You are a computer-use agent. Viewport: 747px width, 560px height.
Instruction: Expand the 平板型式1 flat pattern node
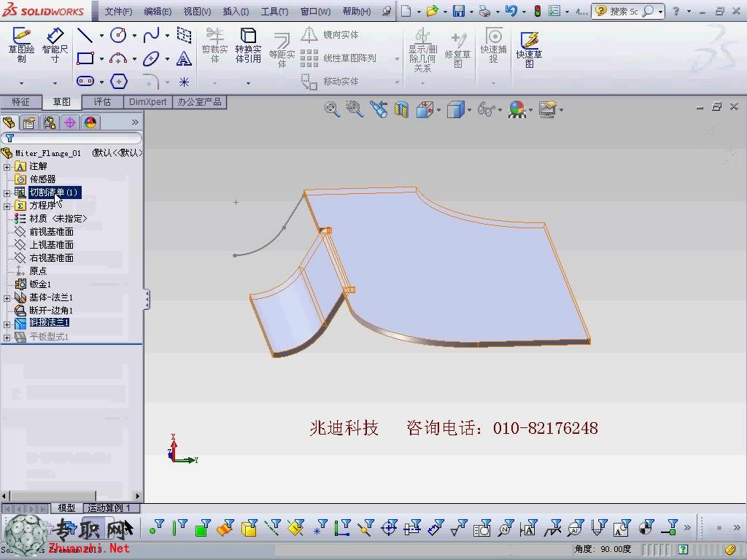(x=7, y=338)
